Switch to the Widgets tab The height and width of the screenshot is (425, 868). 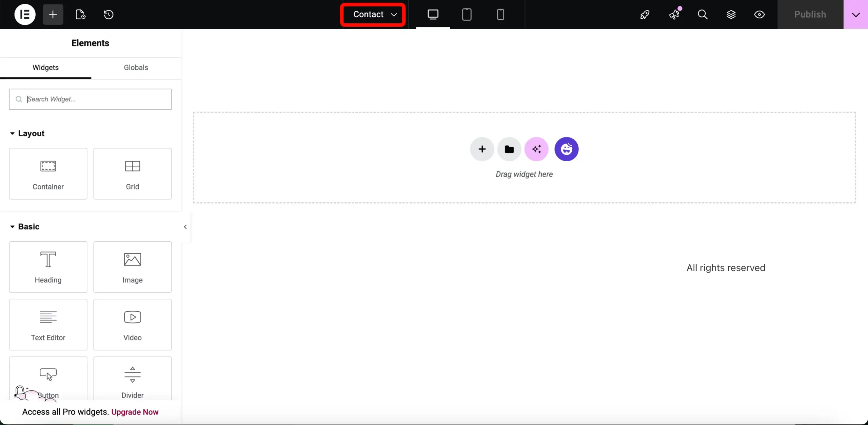(45, 68)
